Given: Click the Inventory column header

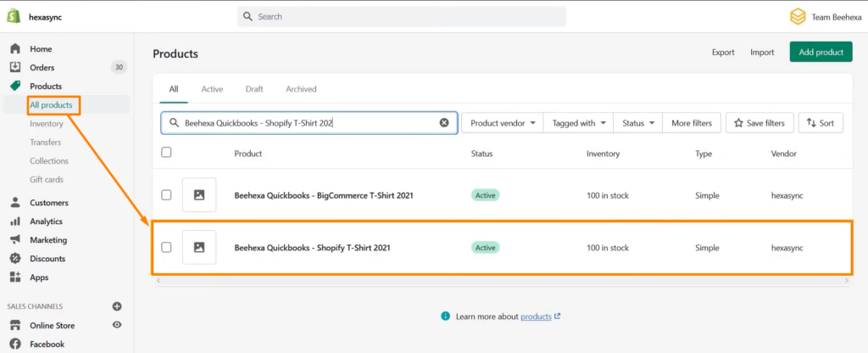Looking at the screenshot, I should point(603,154).
